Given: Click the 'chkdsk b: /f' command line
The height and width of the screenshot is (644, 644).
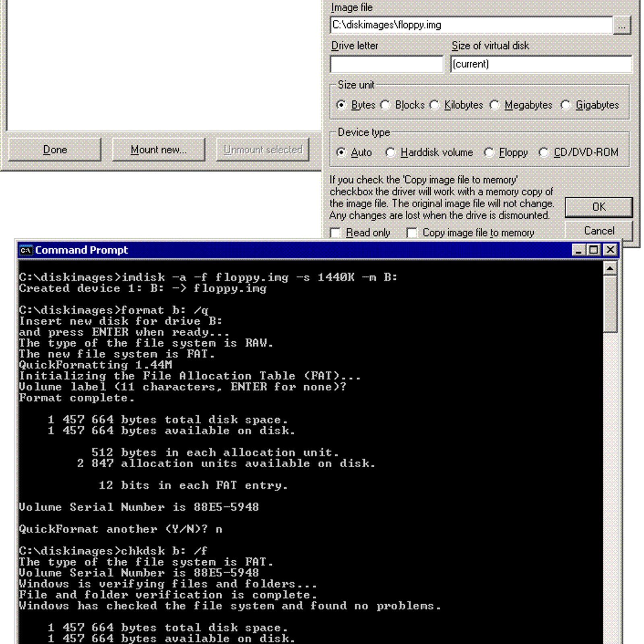Looking at the screenshot, I should pos(113,551).
